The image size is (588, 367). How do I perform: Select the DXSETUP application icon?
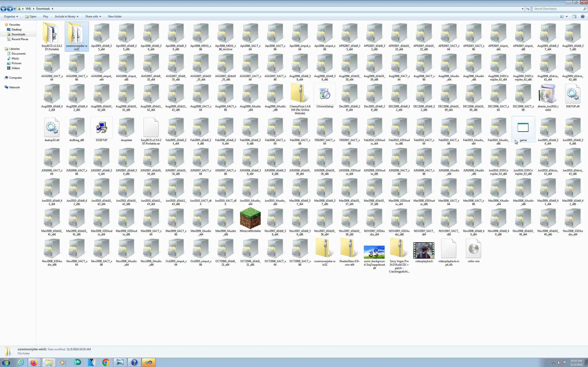click(x=101, y=128)
